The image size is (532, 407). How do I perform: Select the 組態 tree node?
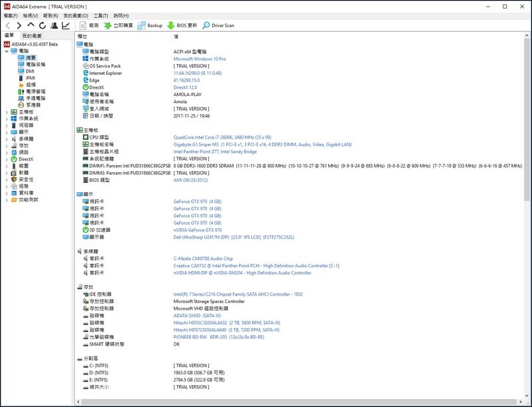(24, 186)
